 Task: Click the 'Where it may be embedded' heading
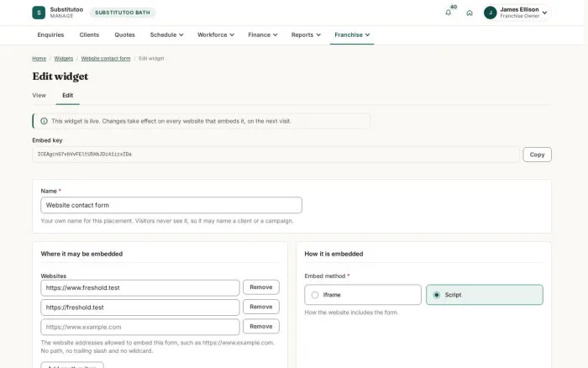click(81, 254)
